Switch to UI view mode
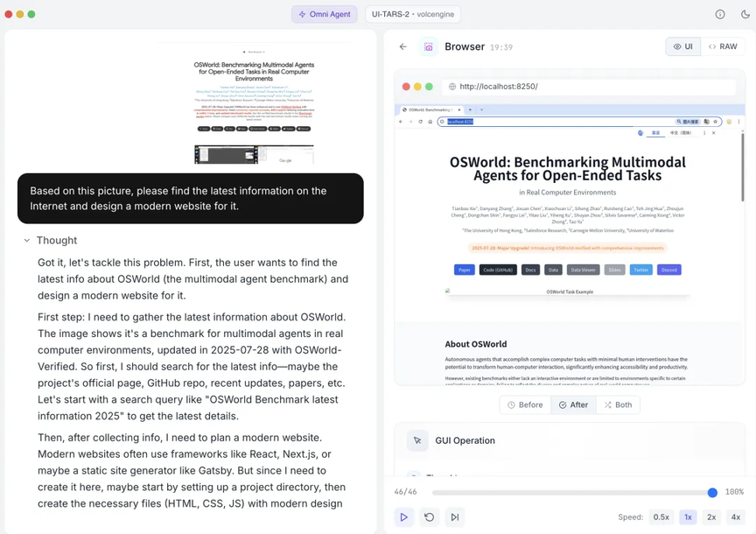 pyautogui.click(x=682, y=46)
